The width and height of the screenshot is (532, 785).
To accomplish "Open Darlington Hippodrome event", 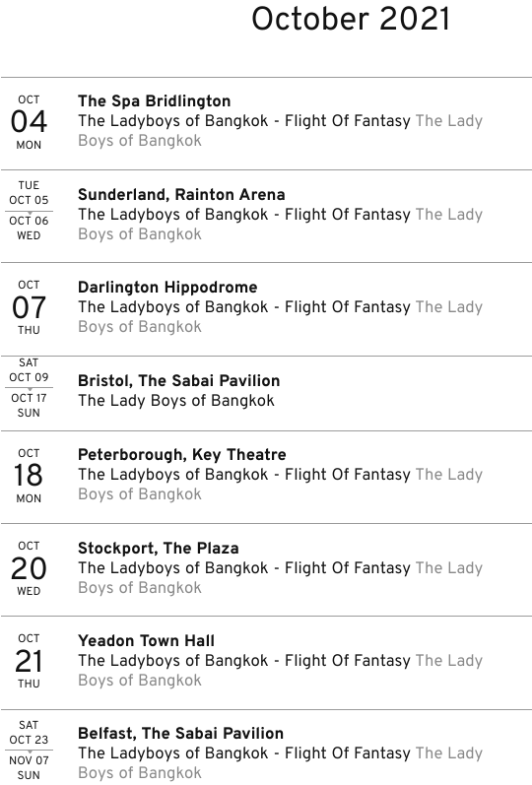I will point(167,288).
